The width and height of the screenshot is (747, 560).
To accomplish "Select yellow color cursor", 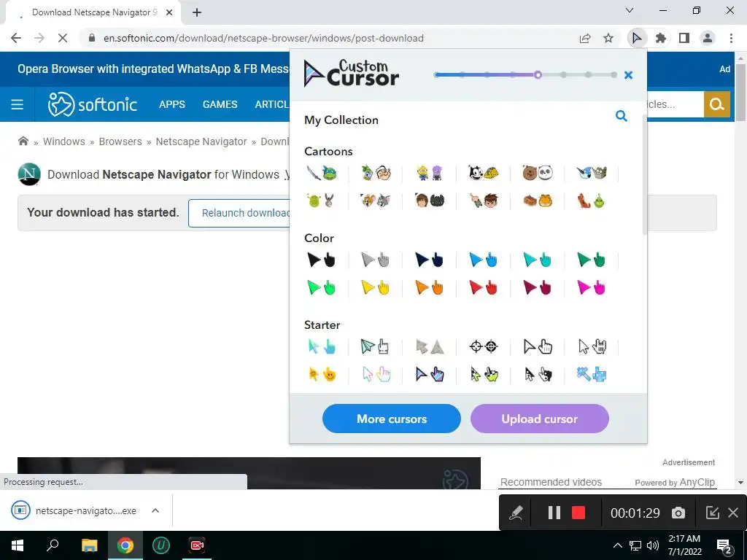I will 376,288.
